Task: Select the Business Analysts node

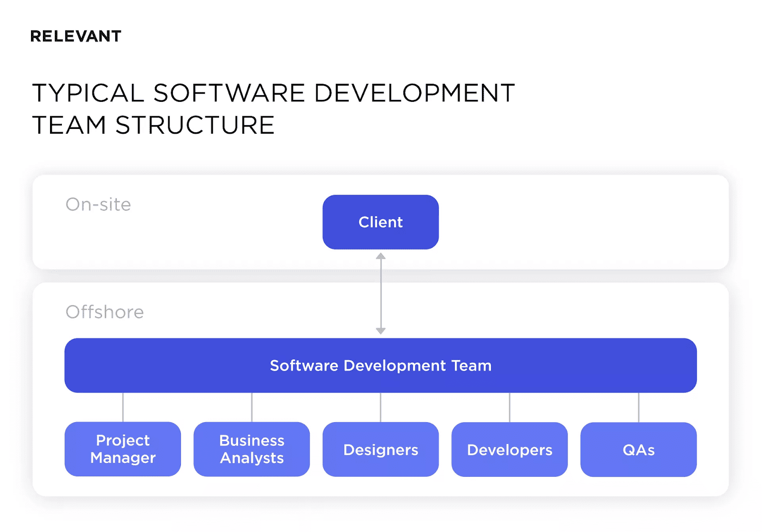Action: click(251, 449)
